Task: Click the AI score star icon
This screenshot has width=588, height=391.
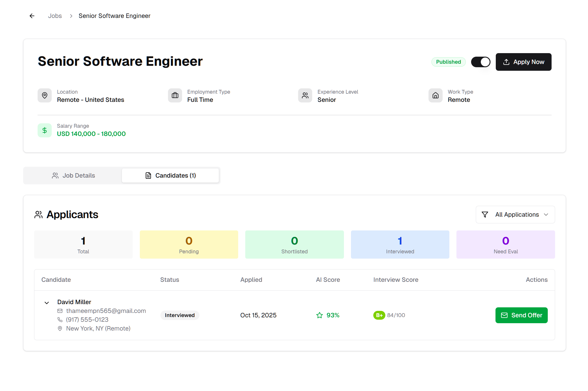Action: tap(320, 315)
